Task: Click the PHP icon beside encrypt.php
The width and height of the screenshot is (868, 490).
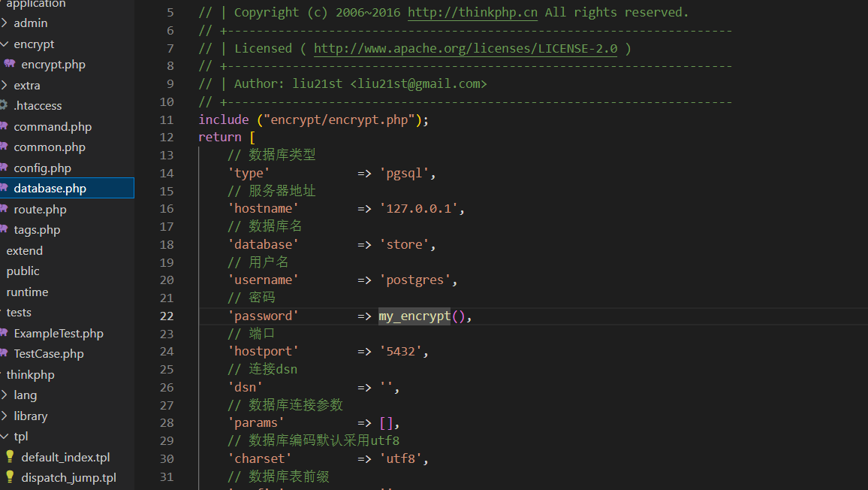Action: pos(10,64)
